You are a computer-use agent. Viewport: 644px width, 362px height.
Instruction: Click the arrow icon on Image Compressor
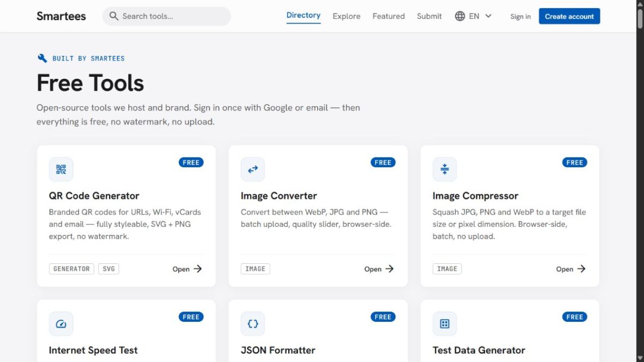[x=581, y=269]
